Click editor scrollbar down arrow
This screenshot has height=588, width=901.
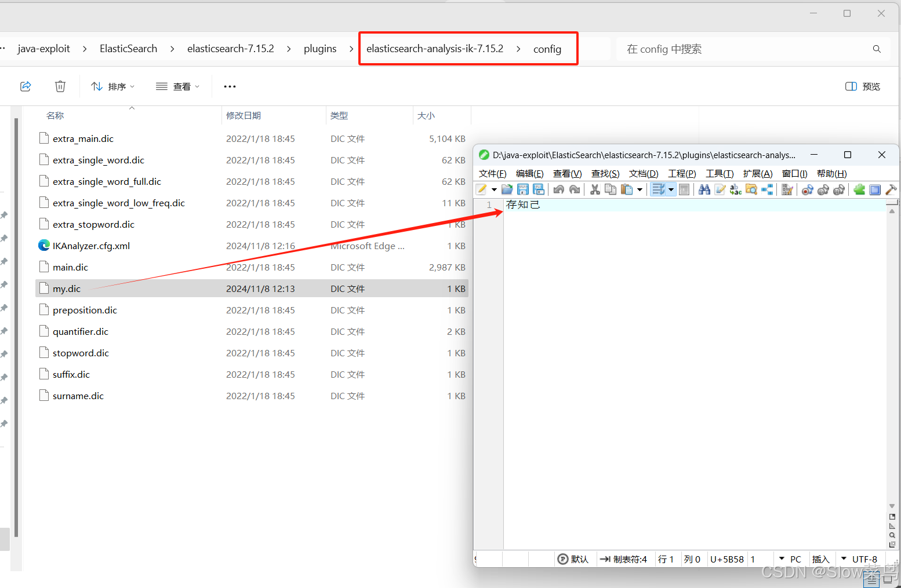tap(892, 506)
